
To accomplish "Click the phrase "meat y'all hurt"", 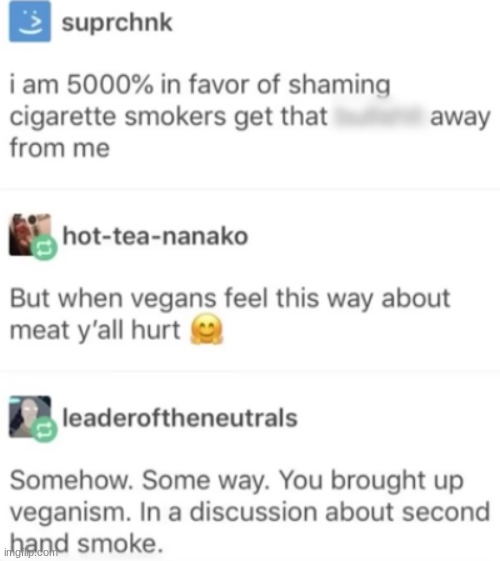I will point(95,330).
